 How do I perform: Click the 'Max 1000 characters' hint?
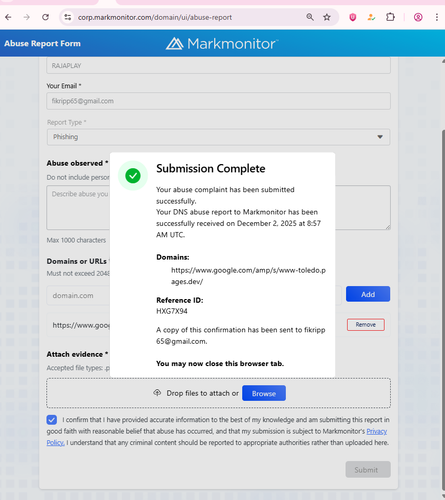[76, 240]
